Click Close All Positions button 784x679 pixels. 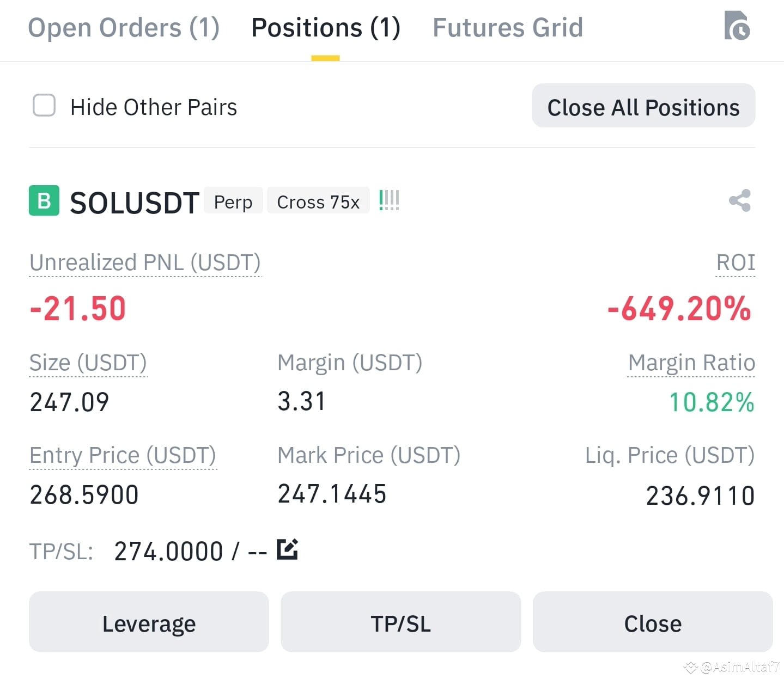coord(643,106)
